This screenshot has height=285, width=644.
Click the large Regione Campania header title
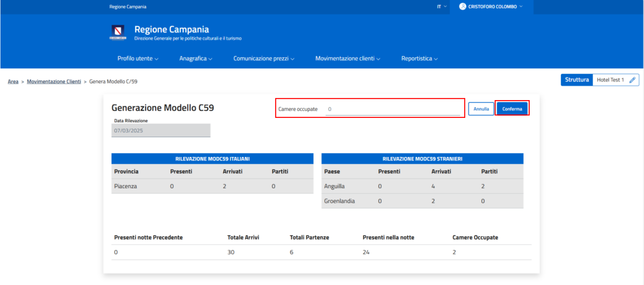(172, 29)
